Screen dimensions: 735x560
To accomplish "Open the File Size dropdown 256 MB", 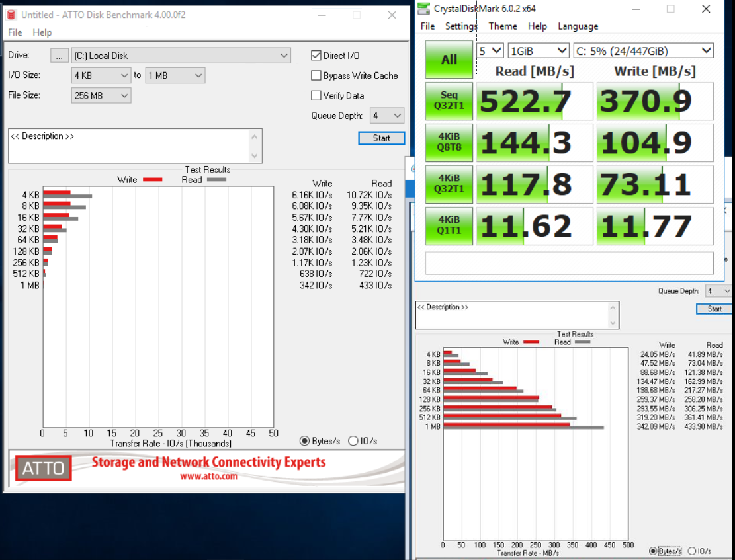I will (101, 96).
